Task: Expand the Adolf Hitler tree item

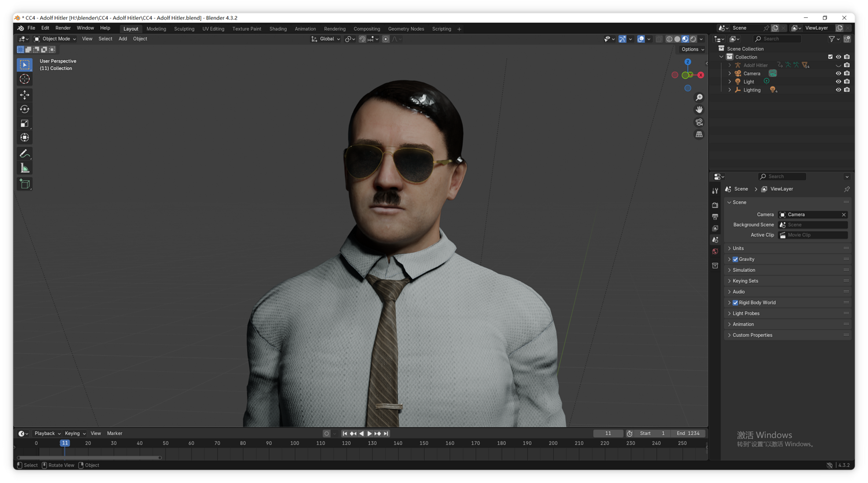Action: tap(730, 65)
